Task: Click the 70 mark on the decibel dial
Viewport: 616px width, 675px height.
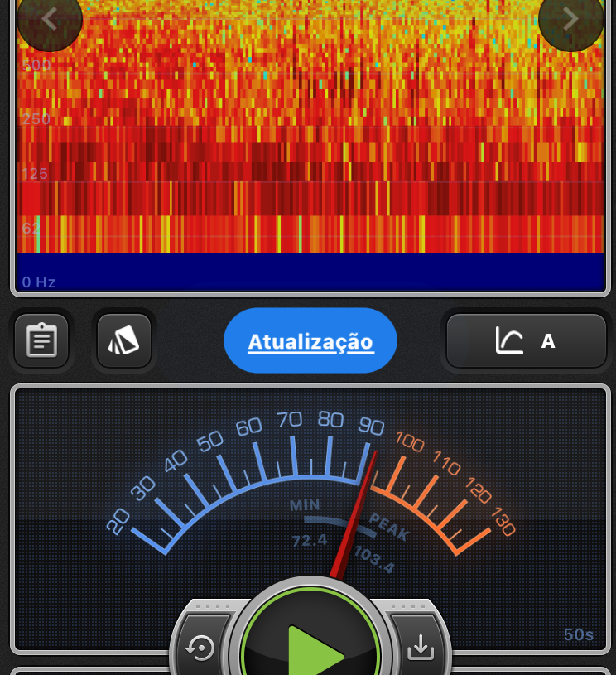Action: [x=289, y=420]
